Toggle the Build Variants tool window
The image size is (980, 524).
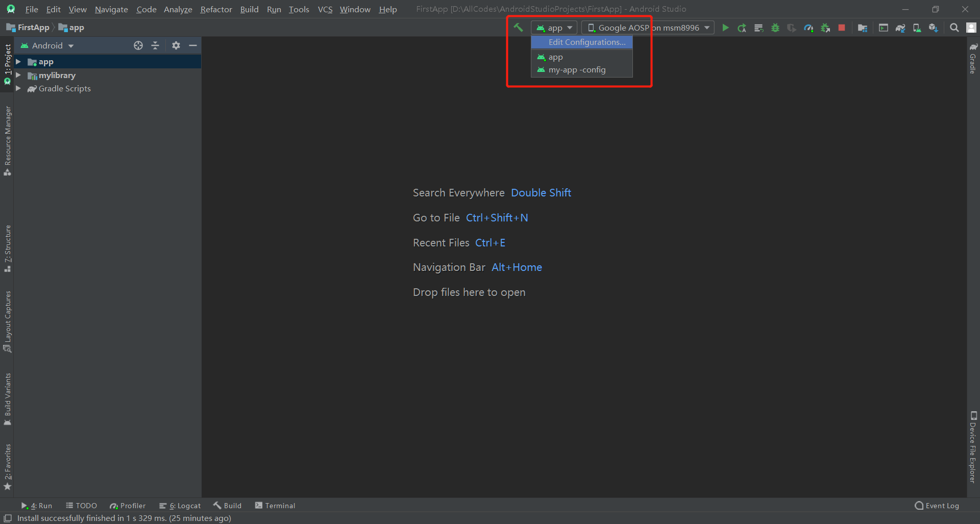click(x=7, y=400)
